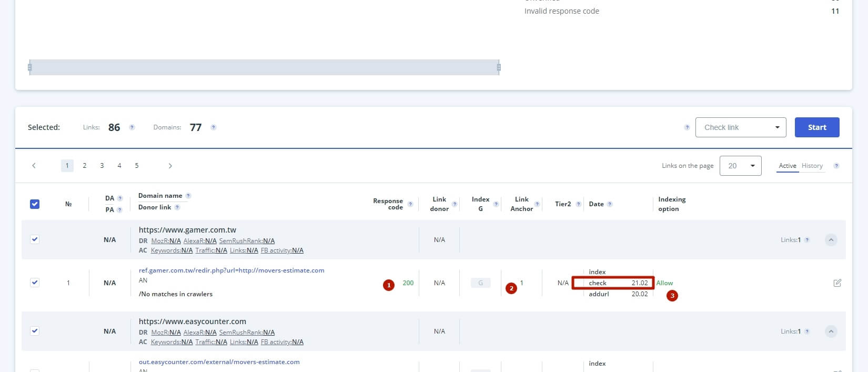
Task: Click the green 200 response code
Action: (408, 283)
